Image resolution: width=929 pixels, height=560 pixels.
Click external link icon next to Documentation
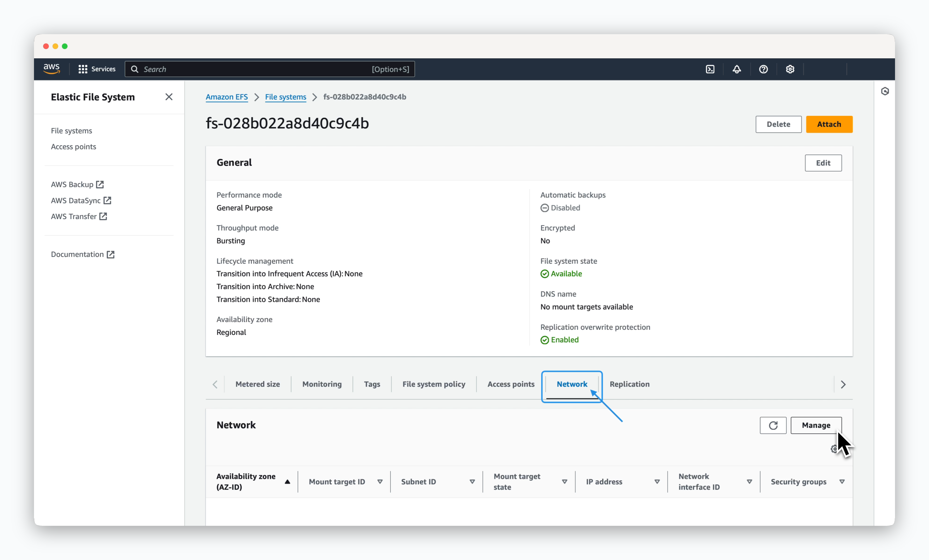pos(111,254)
